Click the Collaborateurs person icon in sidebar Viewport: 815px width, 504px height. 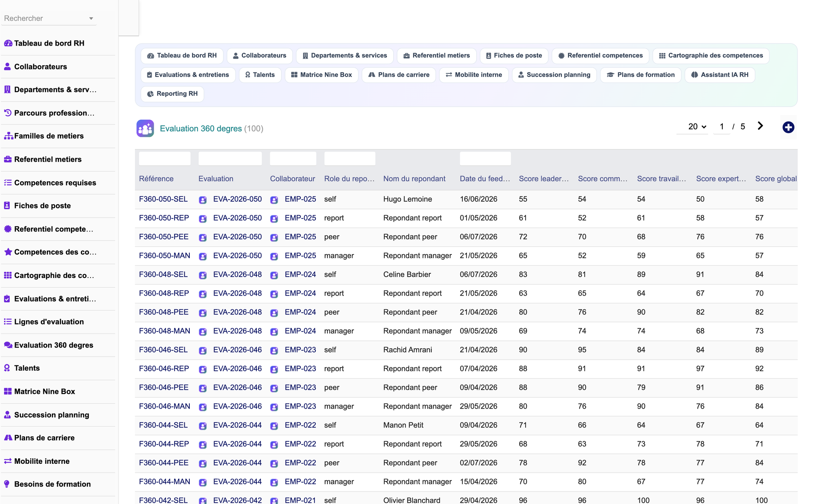(8, 67)
